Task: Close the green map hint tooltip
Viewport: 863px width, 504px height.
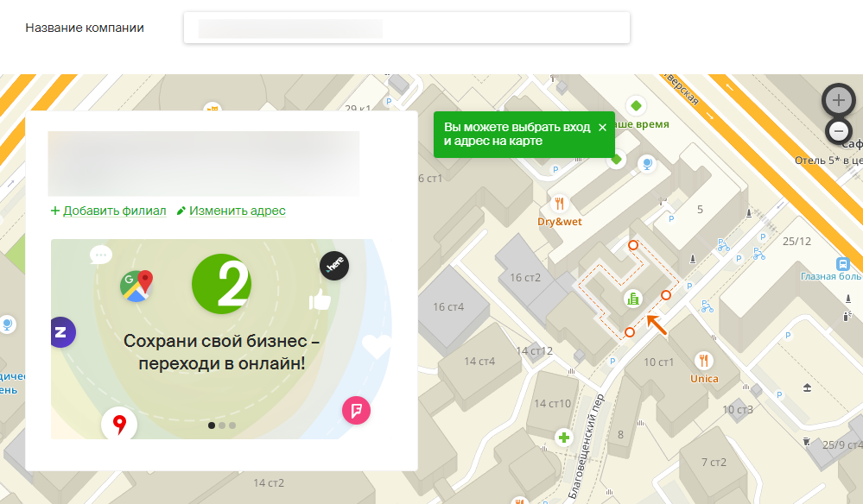Action: click(602, 127)
